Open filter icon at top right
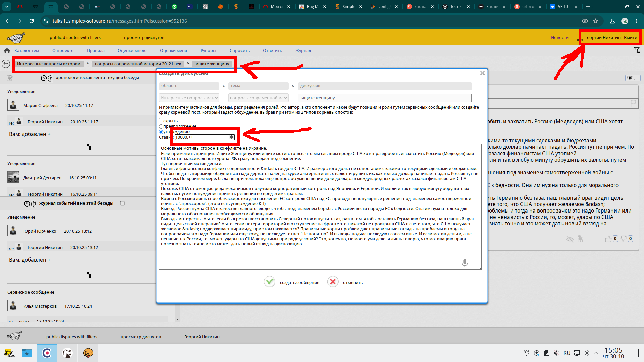Screen dimensions: 644x362 637,50
